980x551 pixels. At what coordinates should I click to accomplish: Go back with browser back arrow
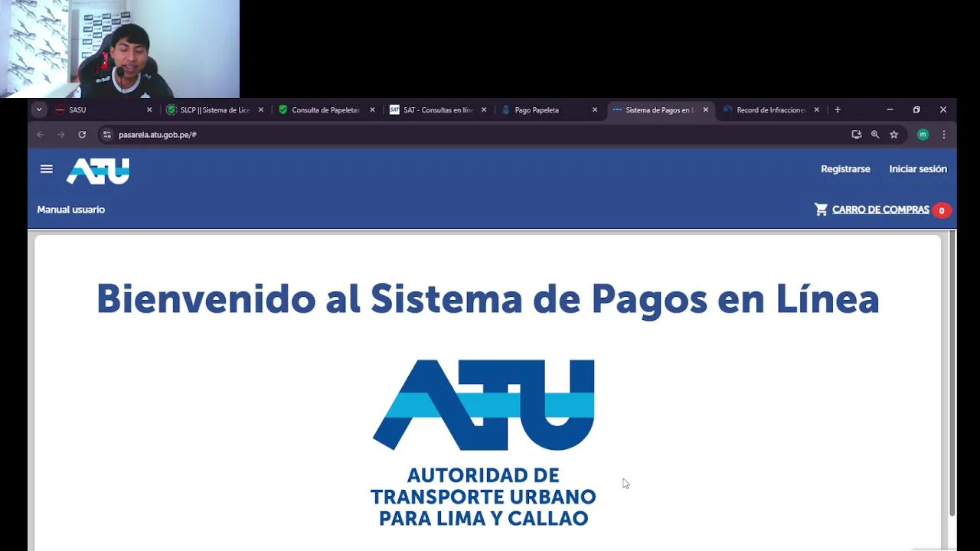point(41,135)
